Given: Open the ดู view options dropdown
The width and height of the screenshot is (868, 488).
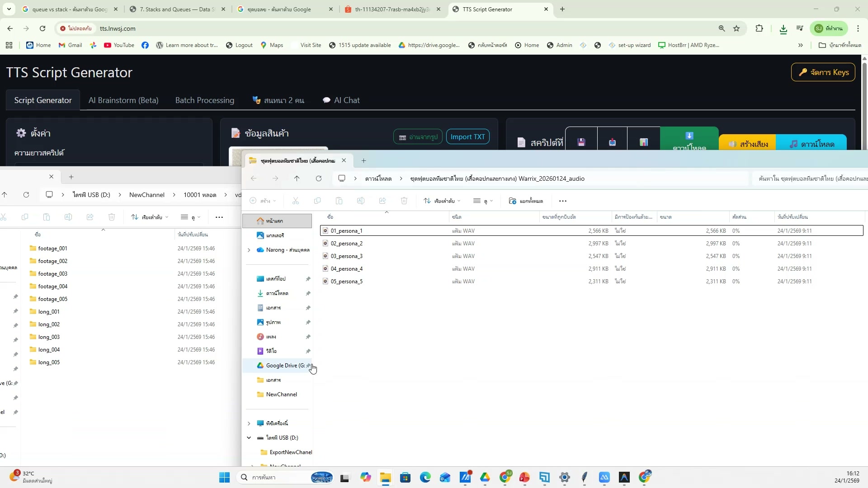Looking at the screenshot, I should (483, 201).
